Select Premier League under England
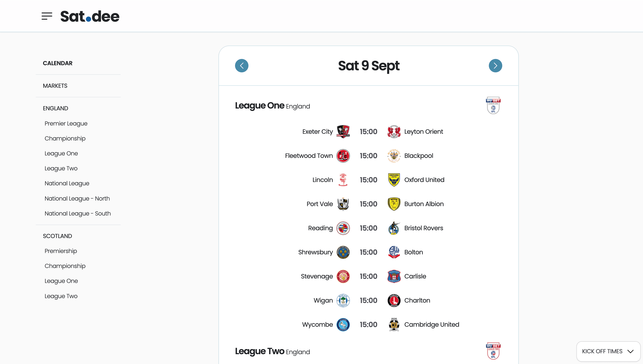The width and height of the screenshot is (643, 364). pos(66,123)
